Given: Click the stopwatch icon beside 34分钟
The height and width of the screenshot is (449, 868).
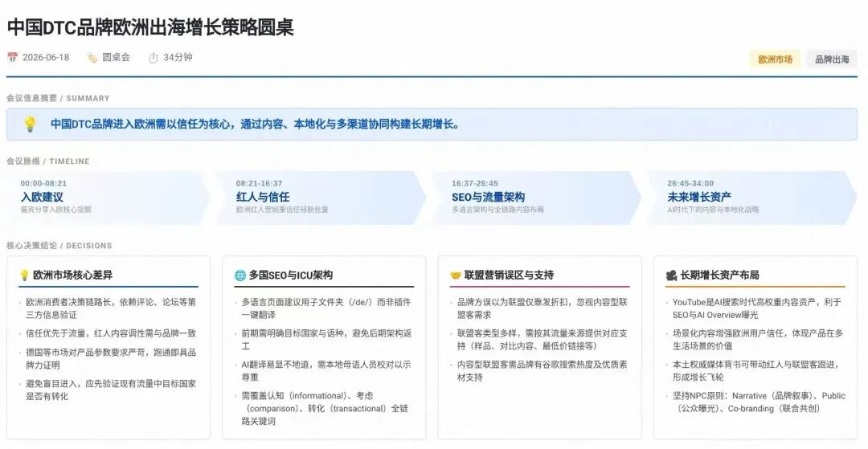Looking at the screenshot, I should point(154,58).
